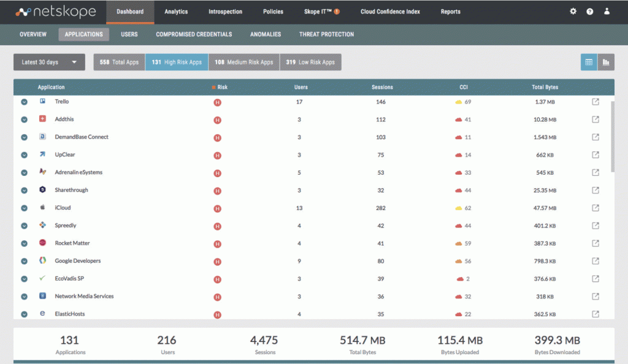The height and width of the screenshot is (364, 628).
Task: Filter by 319 Low Risk Apps
Action: click(x=310, y=62)
